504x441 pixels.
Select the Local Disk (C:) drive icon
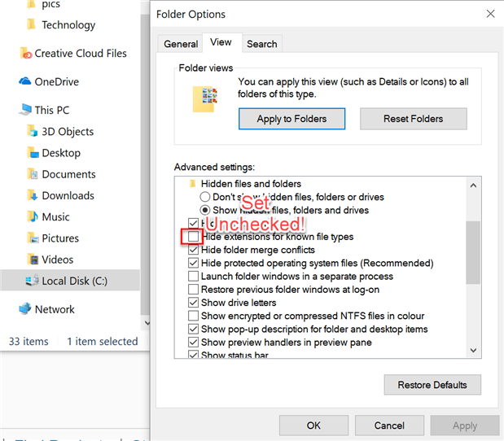33,281
